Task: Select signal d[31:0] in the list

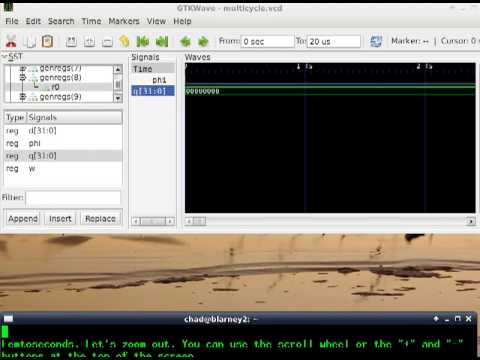Action: click(x=42, y=131)
